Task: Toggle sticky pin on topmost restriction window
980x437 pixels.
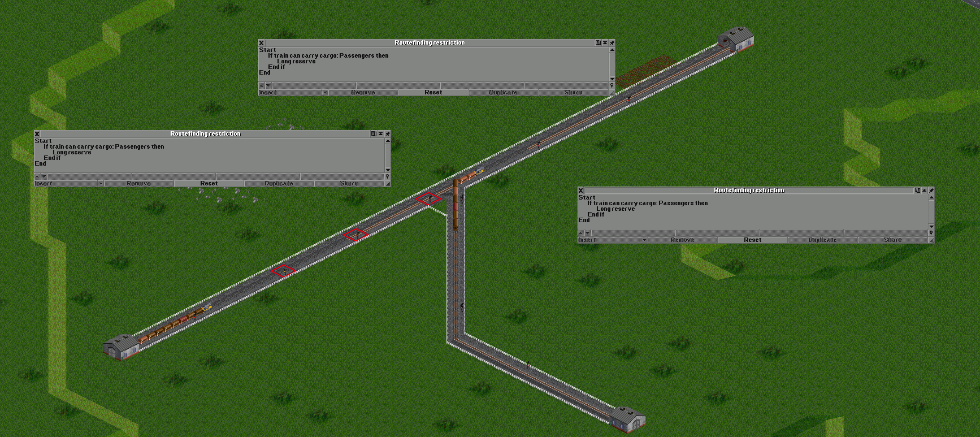Action: pyautogui.click(x=612, y=42)
